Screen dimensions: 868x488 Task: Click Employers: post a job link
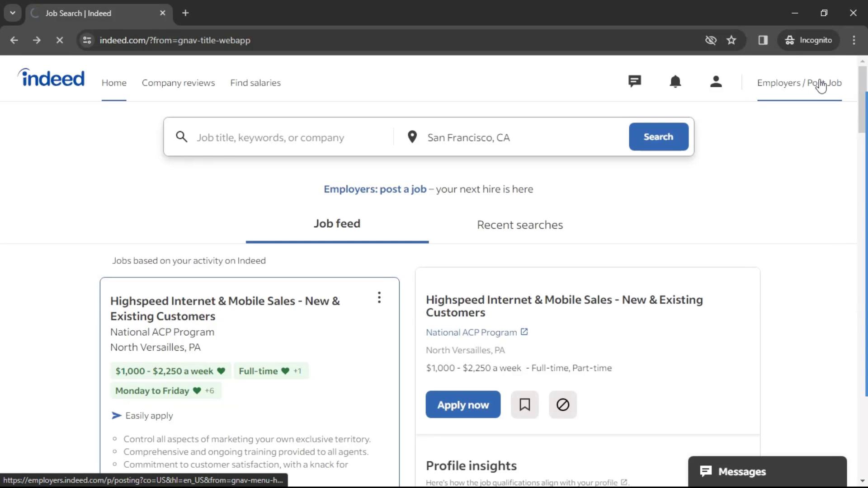pyautogui.click(x=374, y=189)
